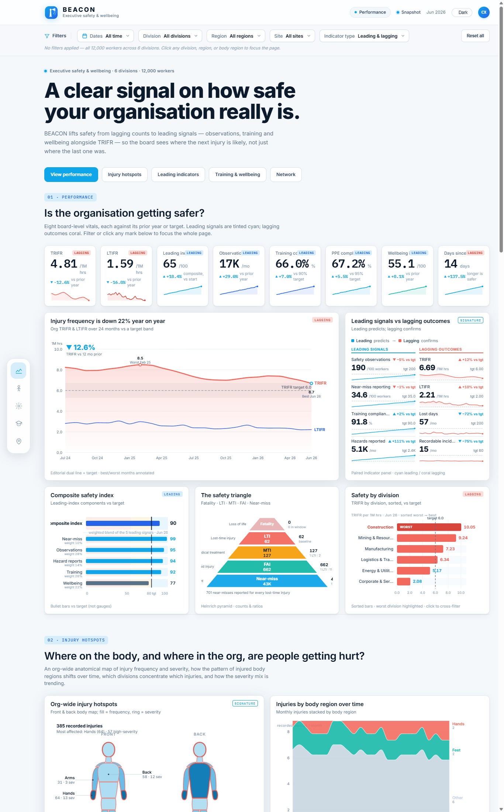This screenshot has width=504, height=812.
Task: Go to Training & wellbeing section
Action: (238, 175)
